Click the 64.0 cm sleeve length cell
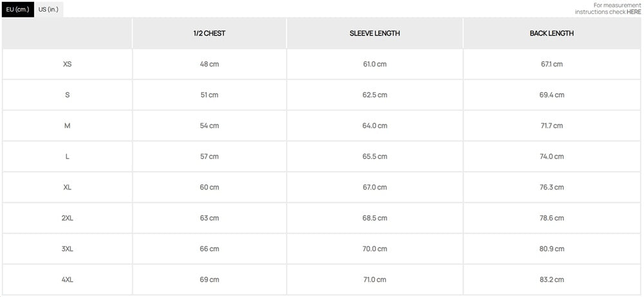644x297 pixels. (x=375, y=126)
